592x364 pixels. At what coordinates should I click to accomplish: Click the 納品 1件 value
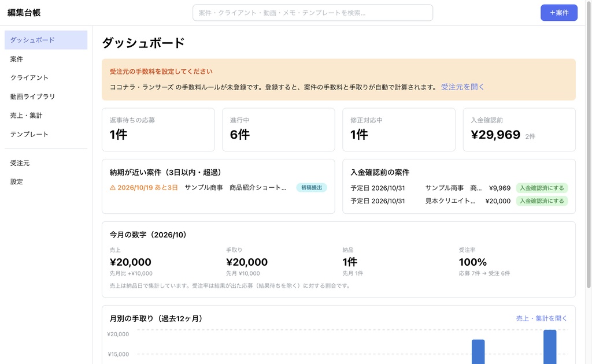point(350,262)
